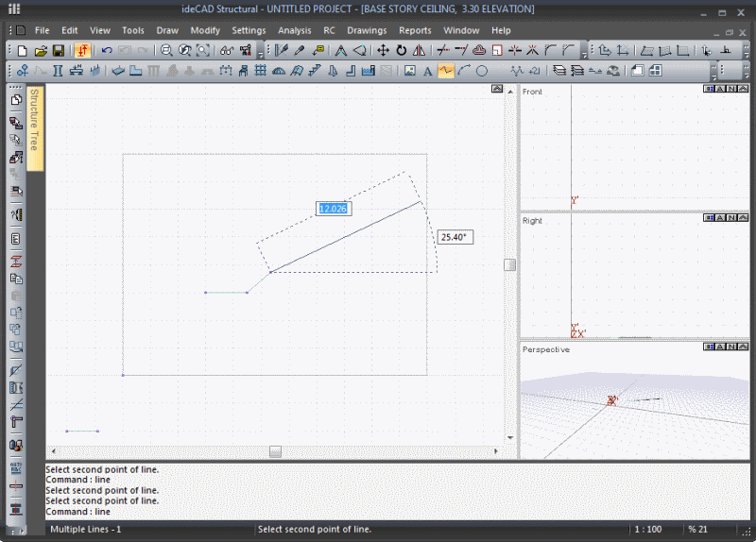This screenshot has height=542, width=756.
Task: Click the line length field showing 12.026
Action: (334, 209)
